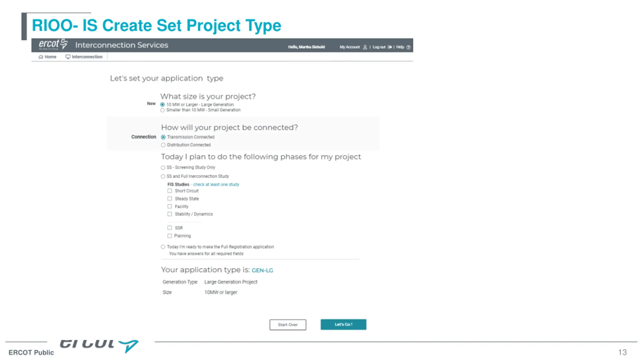Click the My Account person icon
This screenshot has height=362, width=644.
point(365,47)
